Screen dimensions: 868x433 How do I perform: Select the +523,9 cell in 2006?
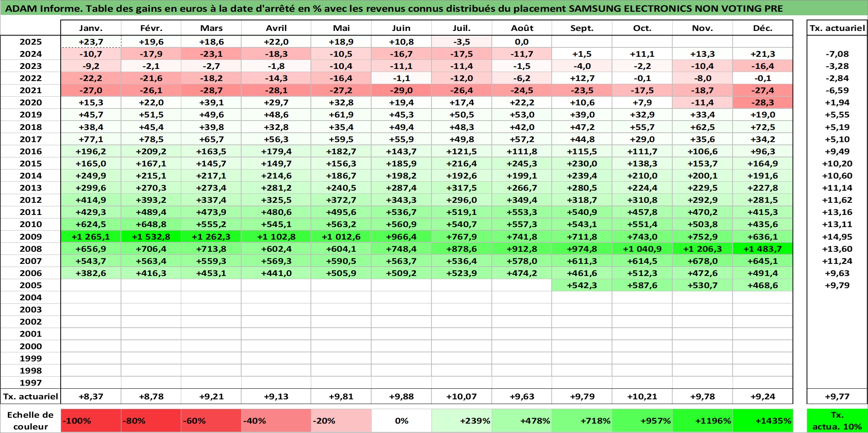(x=462, y=273)
